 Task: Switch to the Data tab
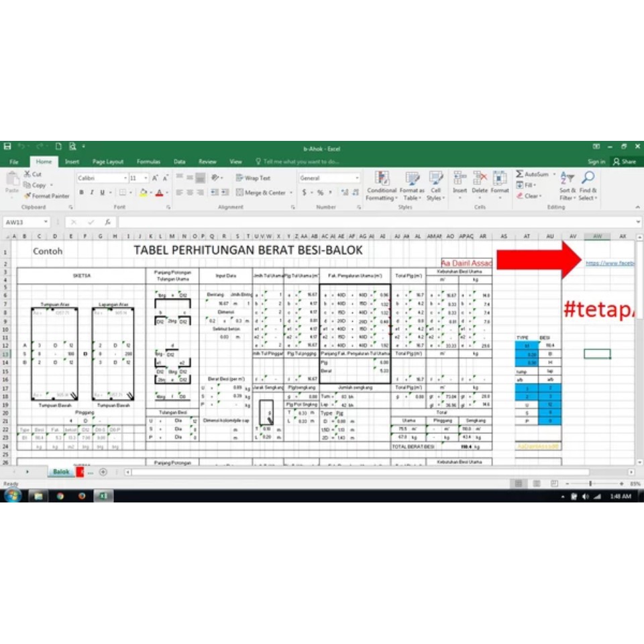click(x=179, y=162)
